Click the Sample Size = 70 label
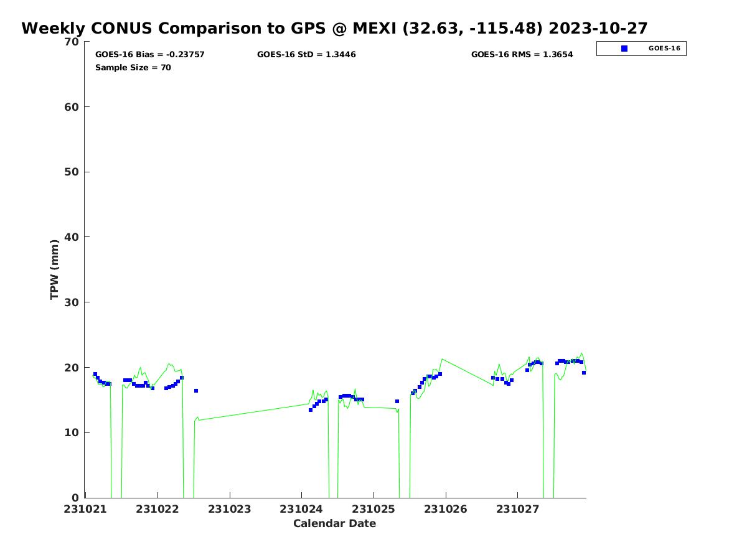The width and height of the screenshot is (747, 560). pos(133,67)
